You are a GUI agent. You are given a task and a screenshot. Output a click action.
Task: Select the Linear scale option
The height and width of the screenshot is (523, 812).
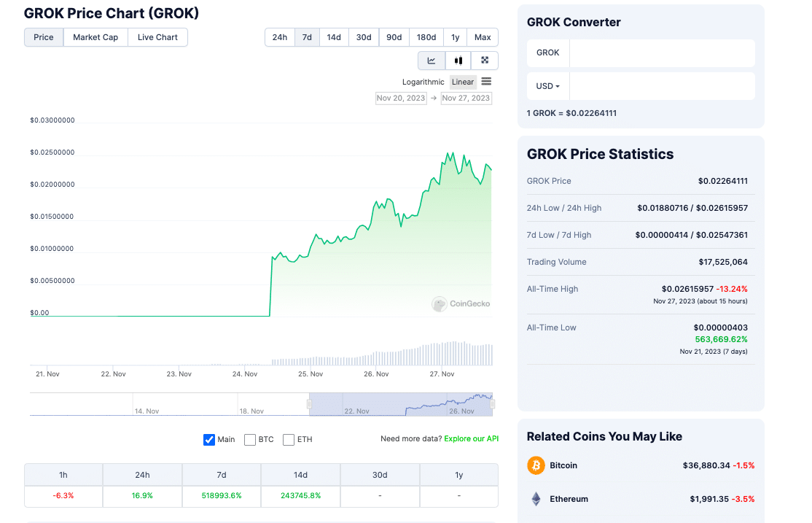462,82
